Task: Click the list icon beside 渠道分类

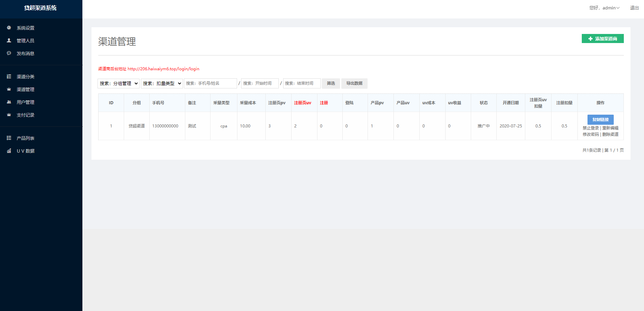Action: click(x=9, y=77)
